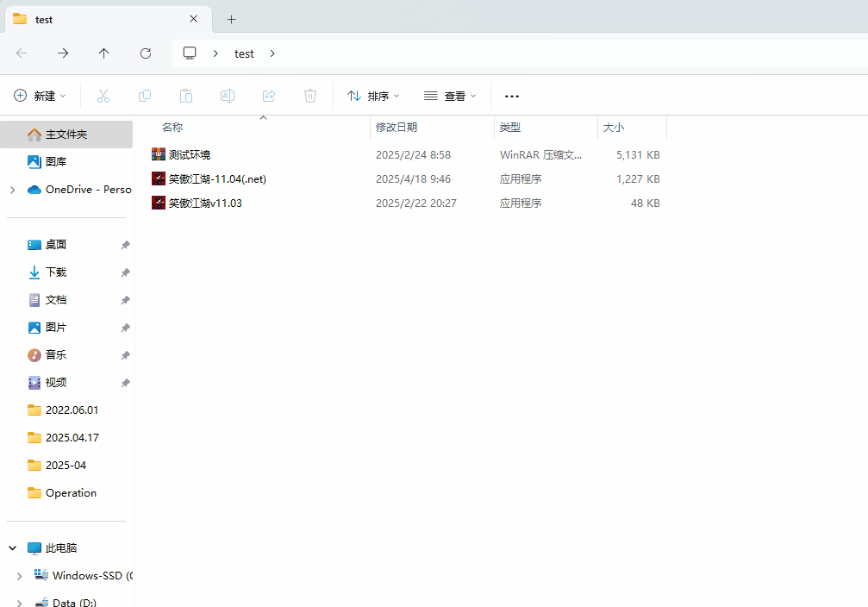Open the 排序 (Sort) dropdown menu

pos(373,96)
